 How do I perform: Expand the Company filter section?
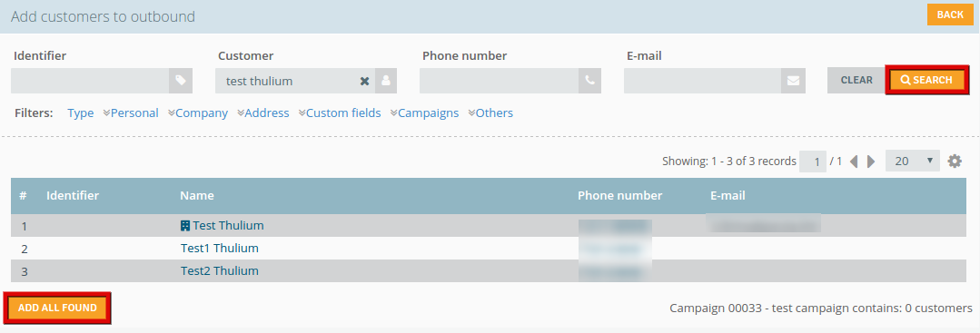pyautogui.click(x=197, y=113)
